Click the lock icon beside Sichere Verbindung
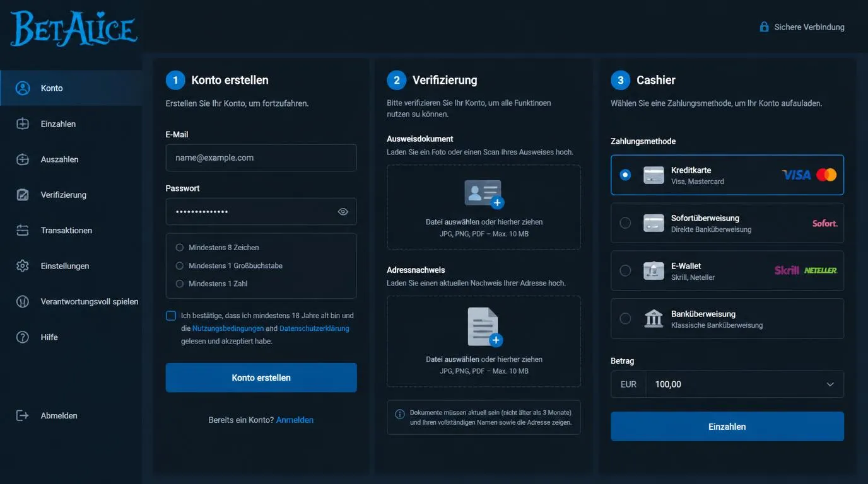 pos(764,27)
